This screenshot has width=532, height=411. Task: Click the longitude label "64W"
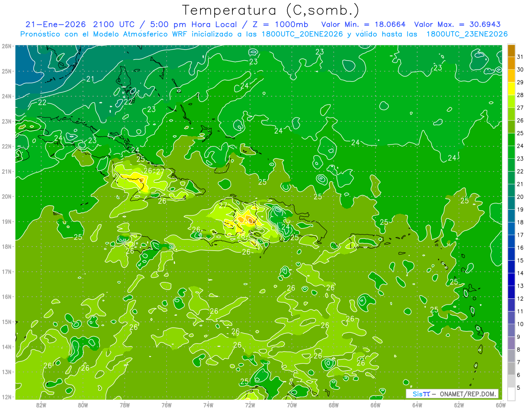[x=417, y=404]
